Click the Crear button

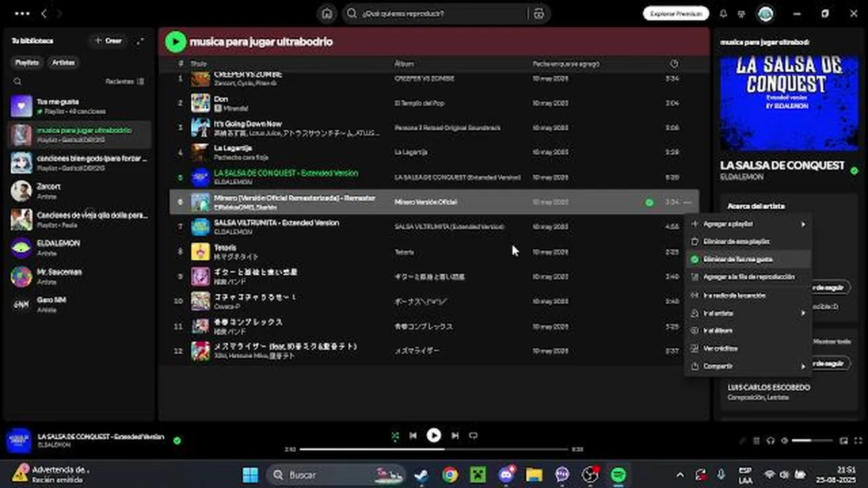(x=108, y=41)
